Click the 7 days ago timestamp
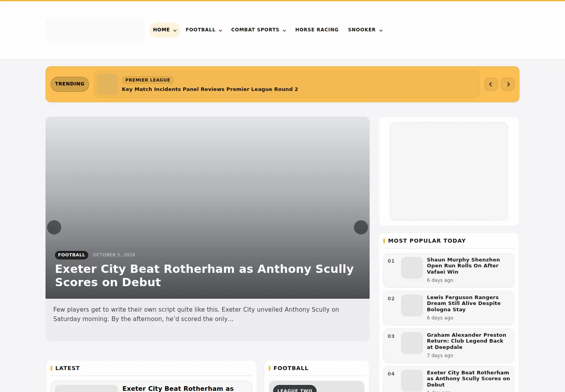 (440, 356)
